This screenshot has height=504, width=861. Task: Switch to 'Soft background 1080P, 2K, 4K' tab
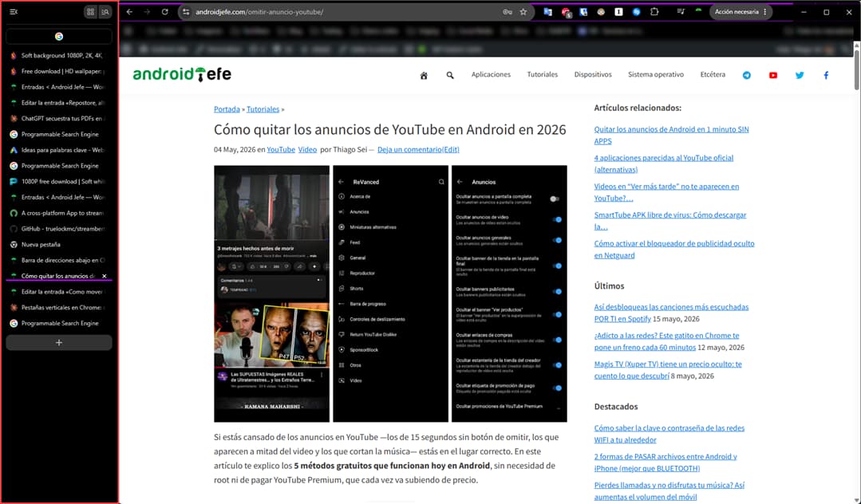(59, 56)
